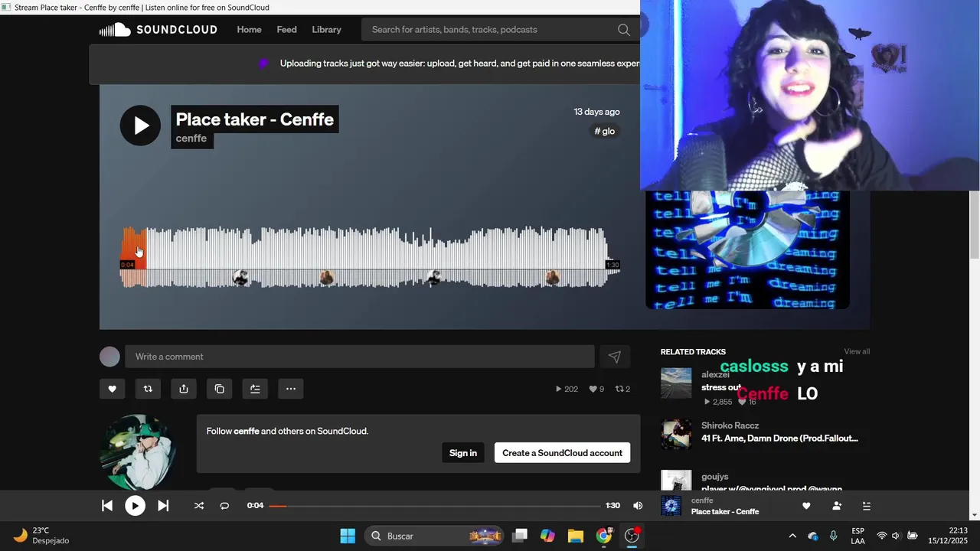
Task: Expand hidden system tray icons chevron
Action: [792, 536]
